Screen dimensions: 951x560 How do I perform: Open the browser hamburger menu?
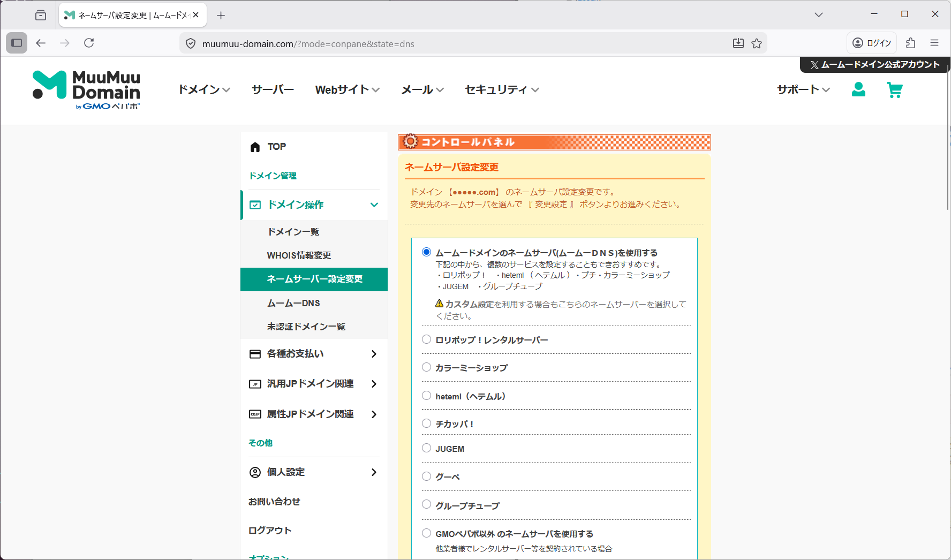click(x=934, y=43)
